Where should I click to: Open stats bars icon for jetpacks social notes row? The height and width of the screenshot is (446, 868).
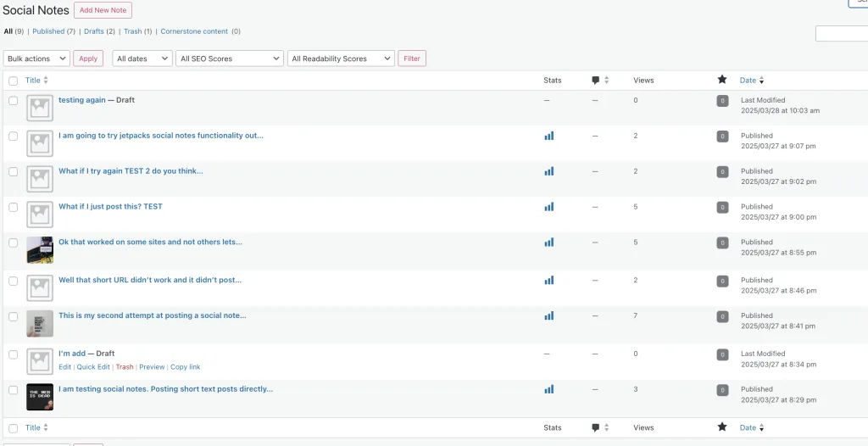coord(548,136)
